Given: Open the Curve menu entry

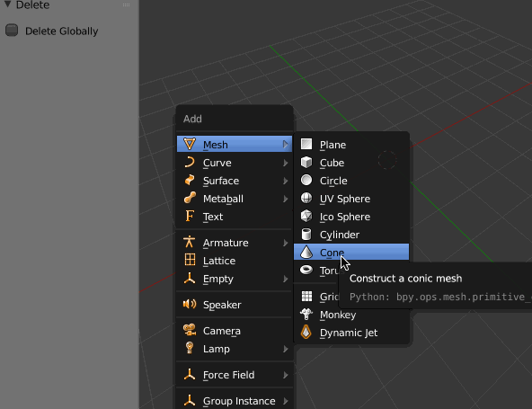Looking at the screenshot, I should 235,163.
